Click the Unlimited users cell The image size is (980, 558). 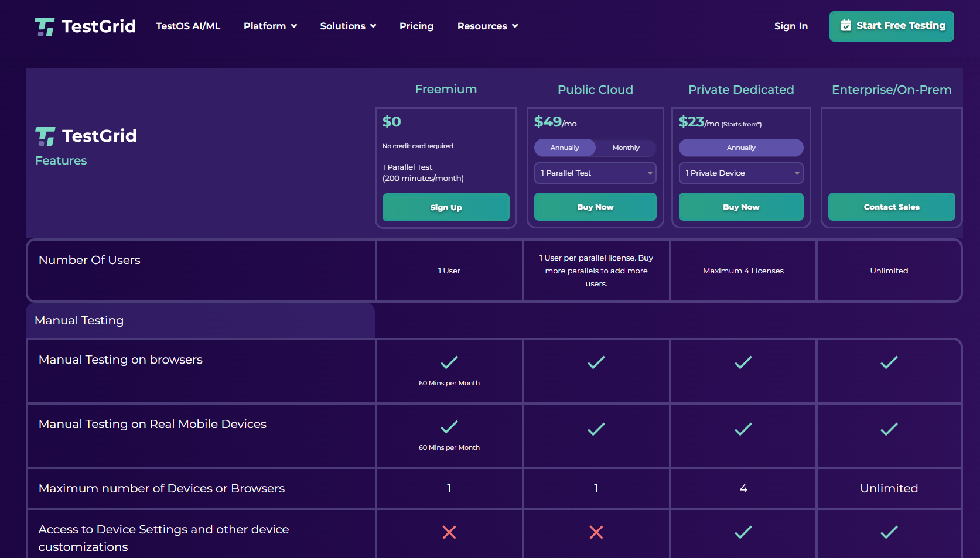pos(889,271)
